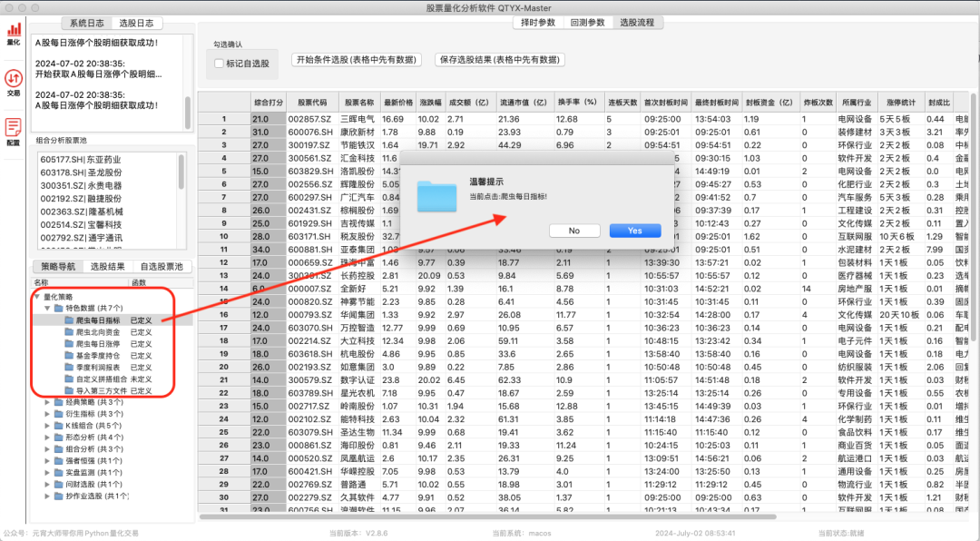Screen dimensions: 980x541
Task: Select table row number 25
Action: tap(224, 432)
